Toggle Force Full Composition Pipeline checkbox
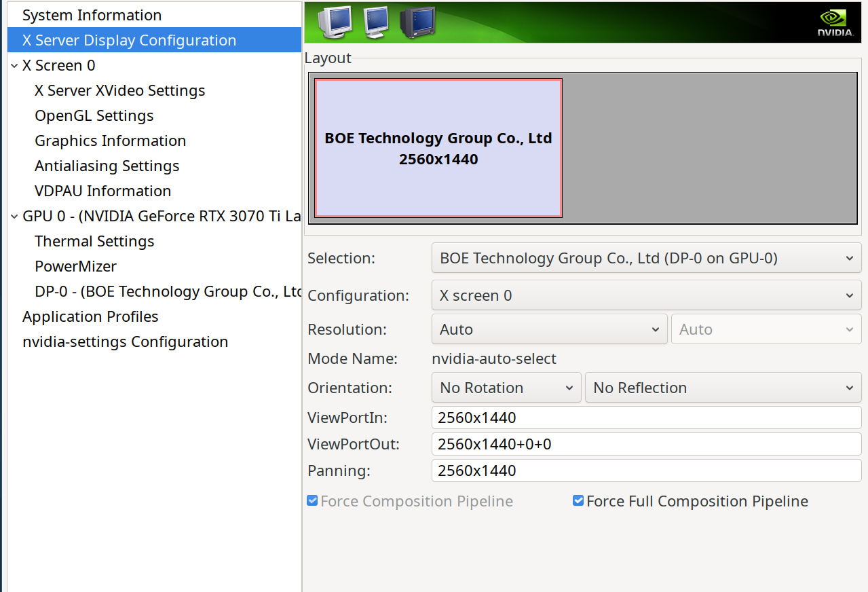Screen dimensions: 868x592 pos(578,501)
